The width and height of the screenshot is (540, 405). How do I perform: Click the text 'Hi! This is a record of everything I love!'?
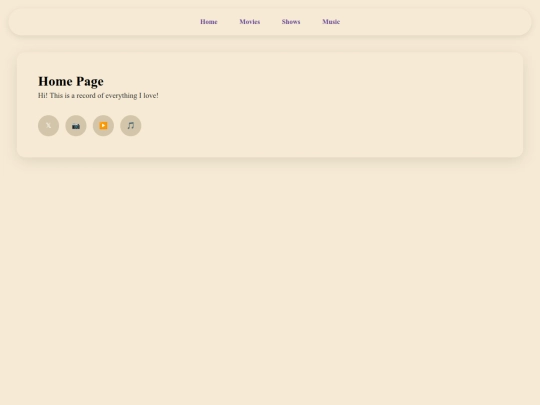pyautogui.click(x=98, y=96)
